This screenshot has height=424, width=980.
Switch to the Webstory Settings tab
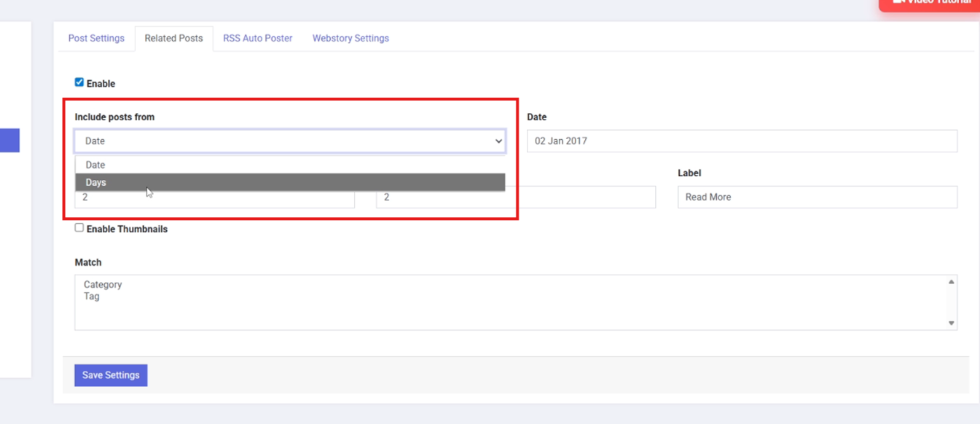click(350, 38)
